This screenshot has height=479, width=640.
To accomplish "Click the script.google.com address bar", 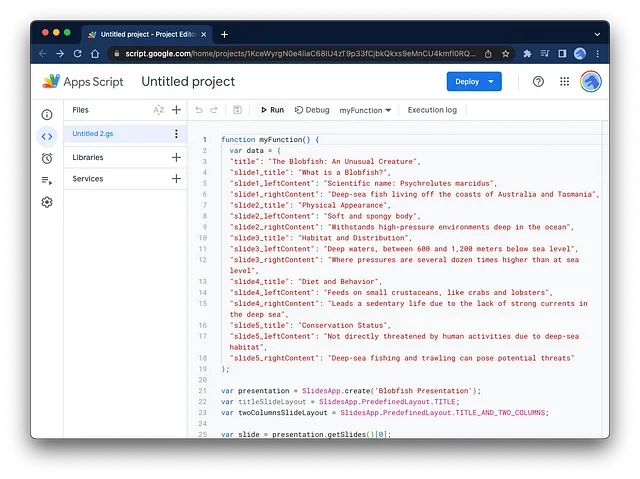I will pos(300,53).
